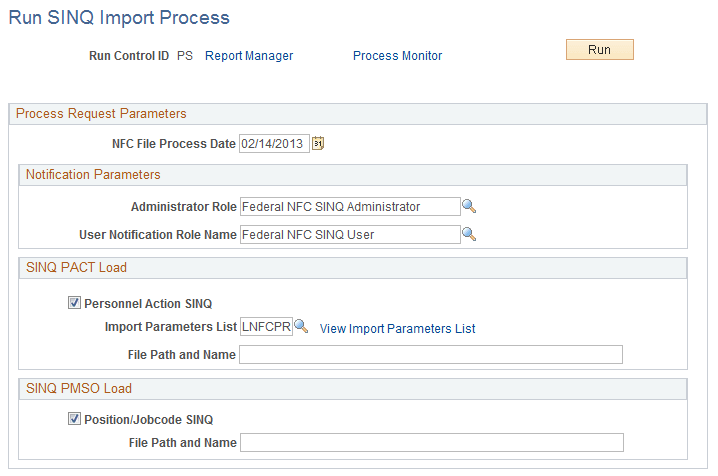718x476 pixels.
Task: Click the User Notification Role Name lookup icon
Action: [x=468, y=235]
